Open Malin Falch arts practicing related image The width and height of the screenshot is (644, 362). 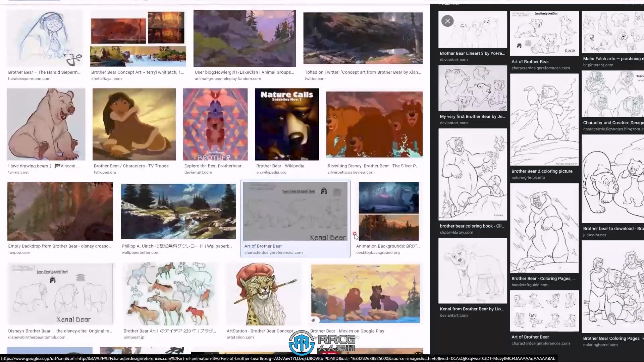tap(613, 32)
